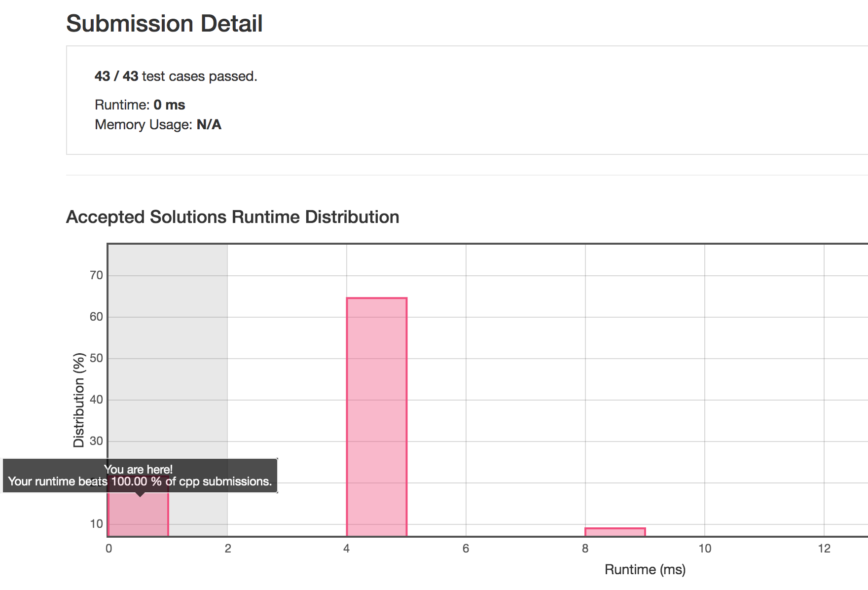Click the x-axis label 10
868x590 pixels.
(705, 549)
